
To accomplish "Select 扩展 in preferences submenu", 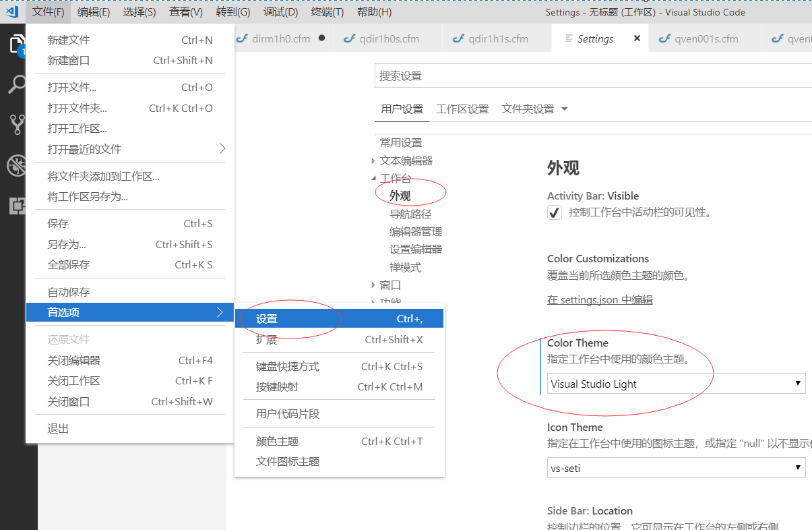I will pyautogui.click(x=339, y=339).
